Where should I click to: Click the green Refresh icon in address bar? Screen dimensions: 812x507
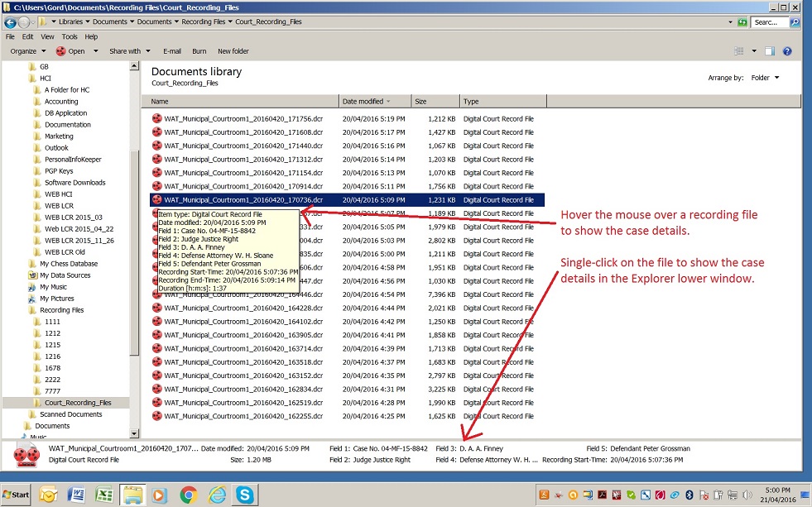742,22
